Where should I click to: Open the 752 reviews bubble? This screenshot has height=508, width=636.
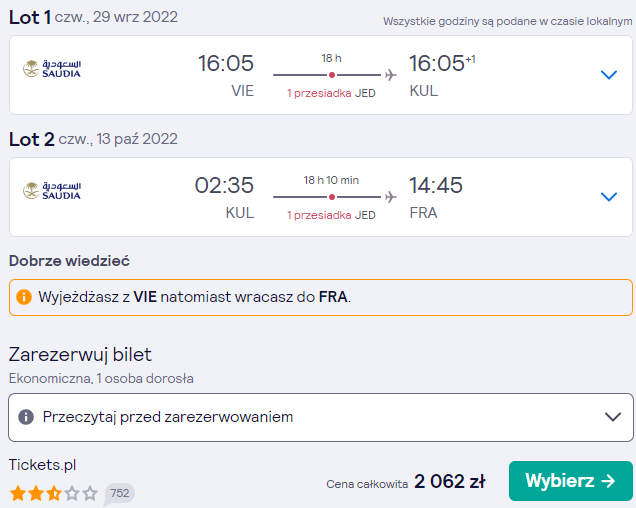(x=119, y=494)
